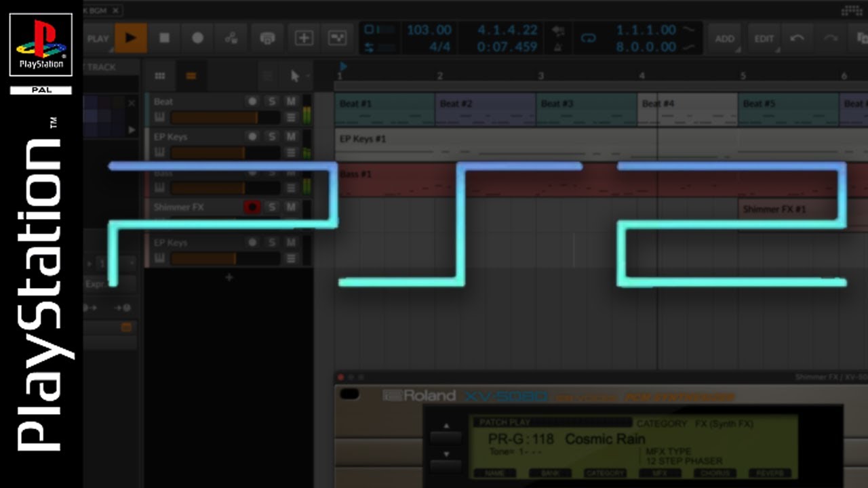This screenshot has height=488, width=868.
Task: Adjust the bottom EP Keys volume fader
Action: (224, 259)
